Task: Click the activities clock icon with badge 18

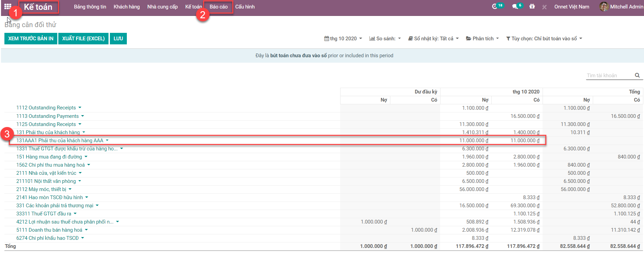Action: coord(495,6)
